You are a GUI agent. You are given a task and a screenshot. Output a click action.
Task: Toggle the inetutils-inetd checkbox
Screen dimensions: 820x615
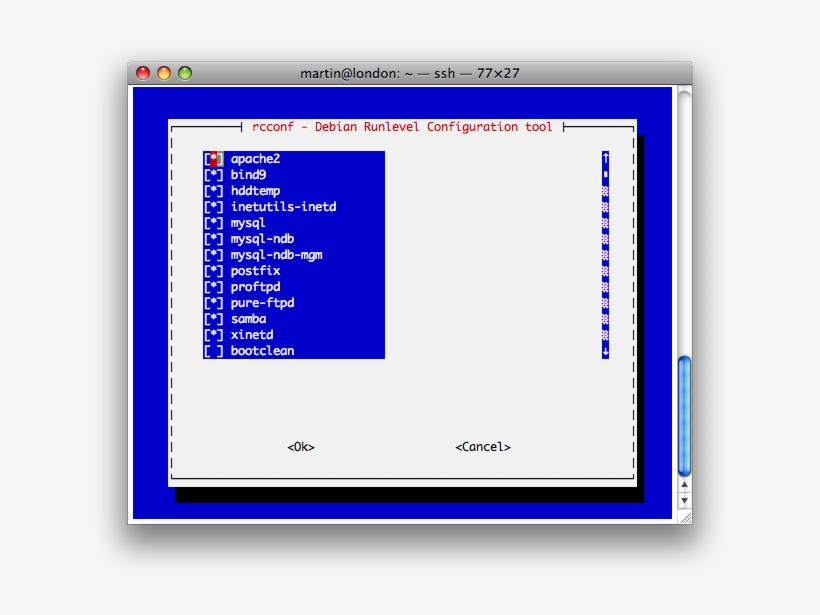click(x=213, y=207)
